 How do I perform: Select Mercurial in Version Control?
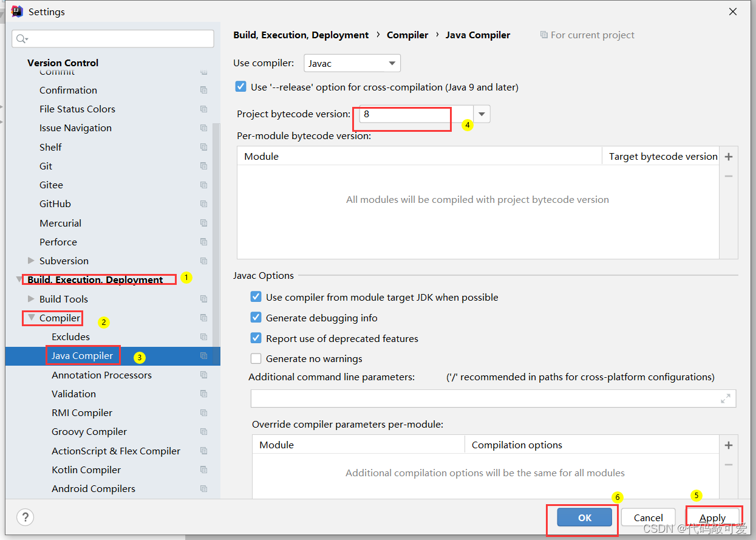[x=60, y=223]
